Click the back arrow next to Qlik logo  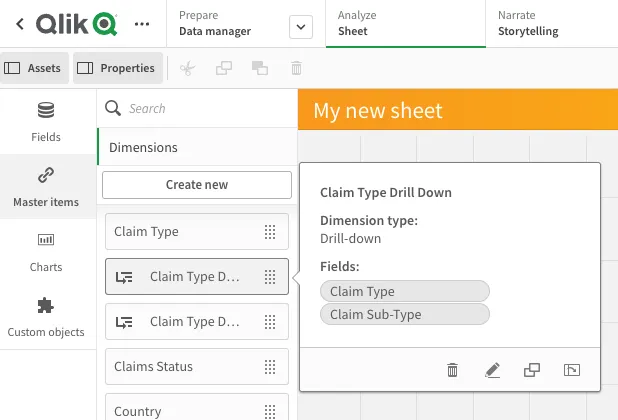coord(17,23)
